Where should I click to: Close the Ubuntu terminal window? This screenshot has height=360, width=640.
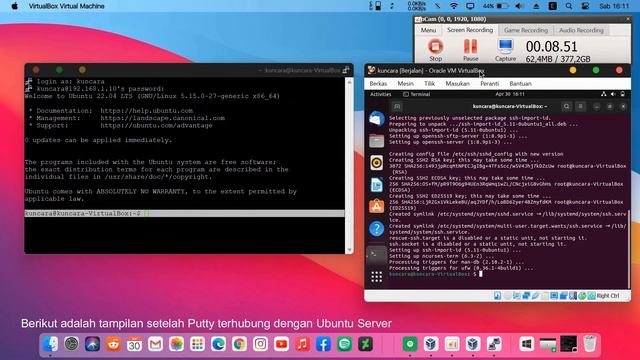tap(623, 107)
